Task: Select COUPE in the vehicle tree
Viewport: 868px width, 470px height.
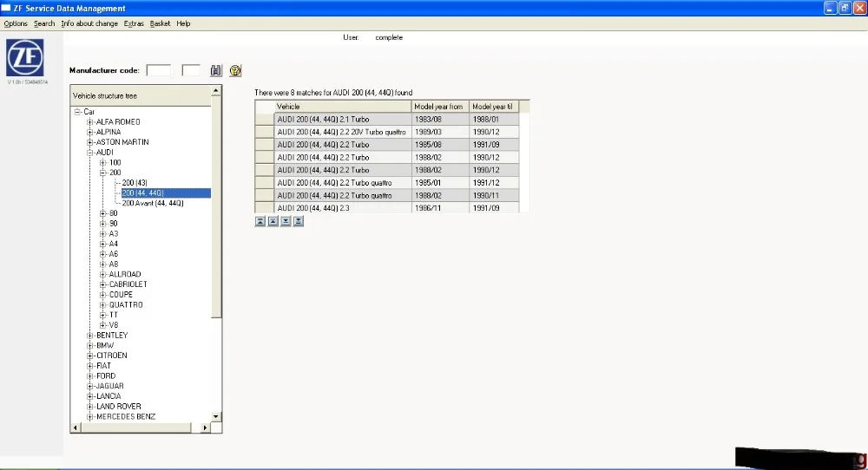Action: tap(121, 295)
